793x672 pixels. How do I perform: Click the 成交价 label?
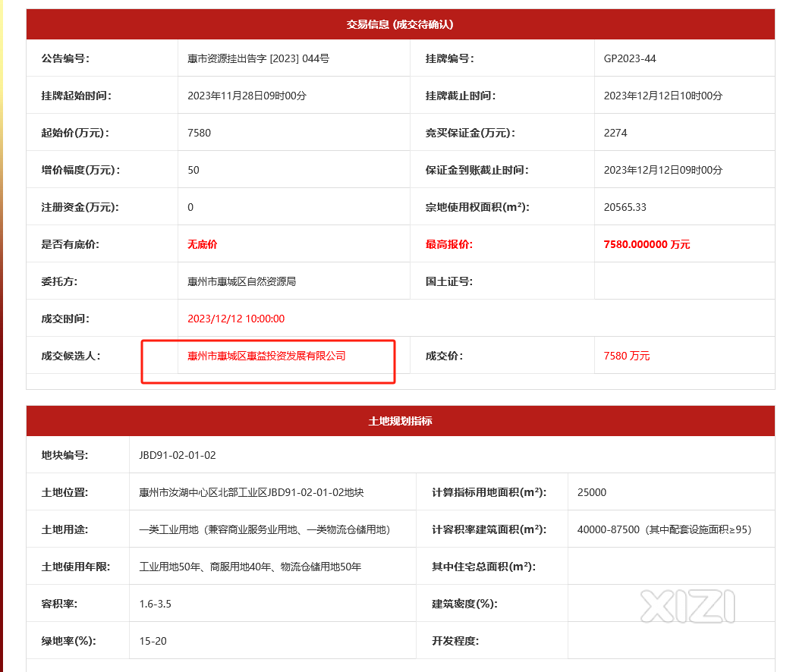coord(444,356)
